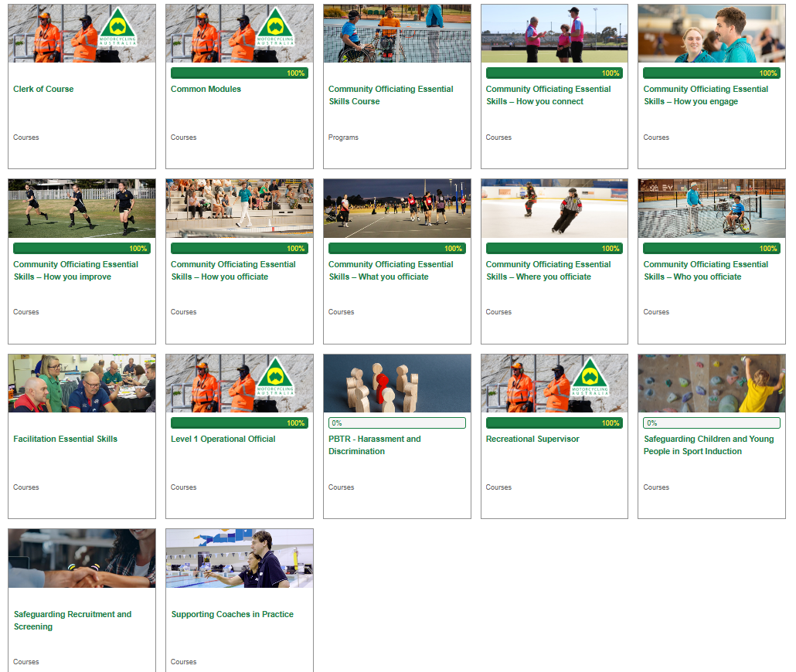Open the Where you officiate course title
796x672 pixels.
coord(548,270)
